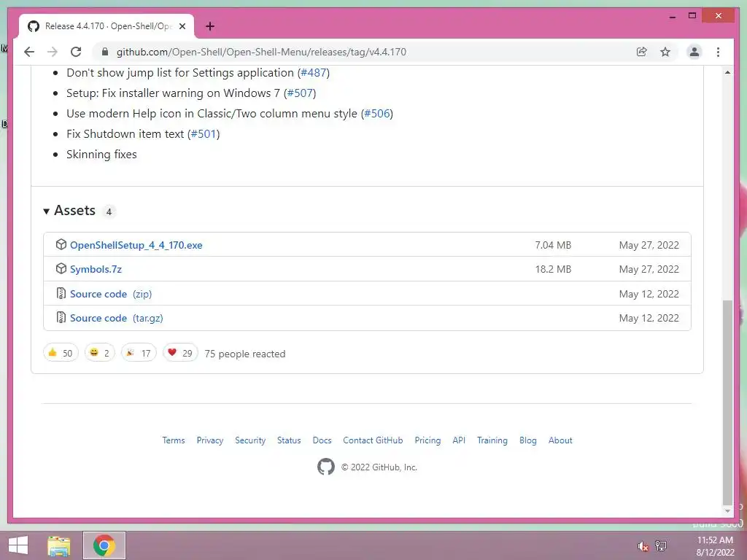This screenshot has height=560, width=747.
Task: Open the API footer link
Action: click(459, 440)
